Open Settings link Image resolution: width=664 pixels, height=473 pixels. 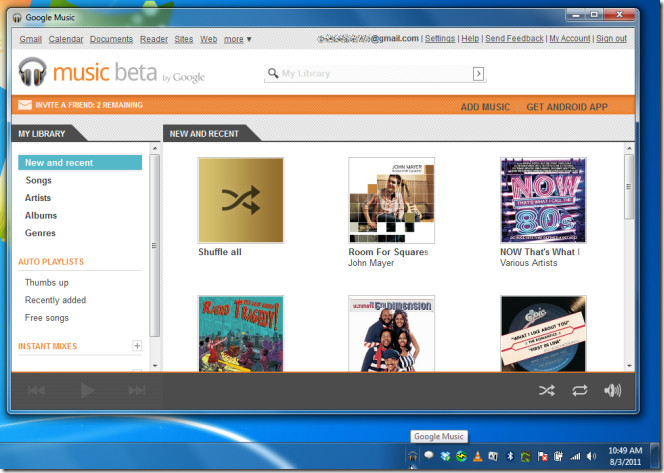point(440,38)
